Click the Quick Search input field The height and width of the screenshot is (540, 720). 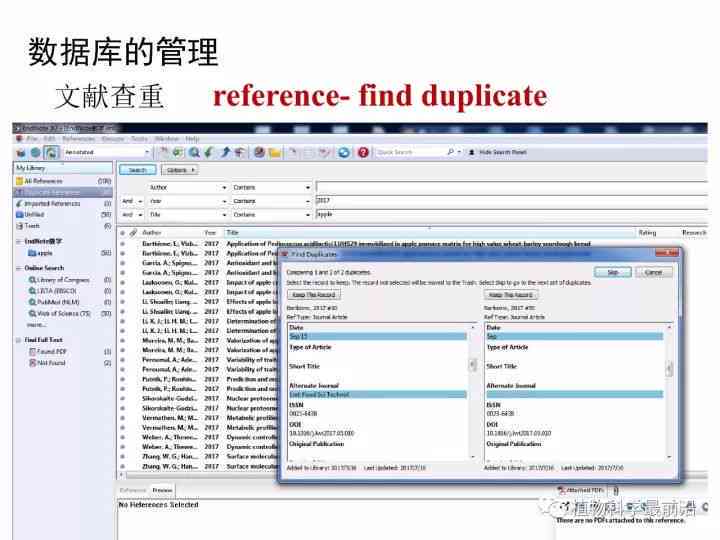(410, 152)
